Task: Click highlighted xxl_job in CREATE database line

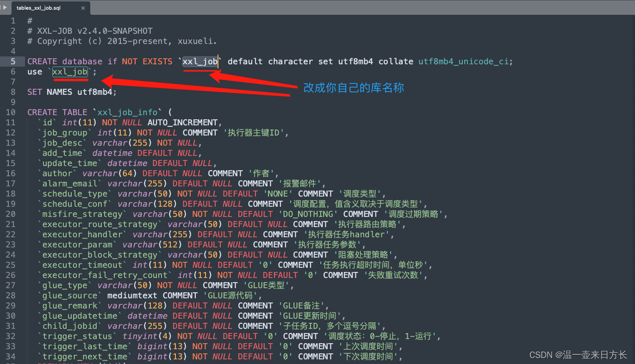Action: pyautogui.click(x=200, y=62)
